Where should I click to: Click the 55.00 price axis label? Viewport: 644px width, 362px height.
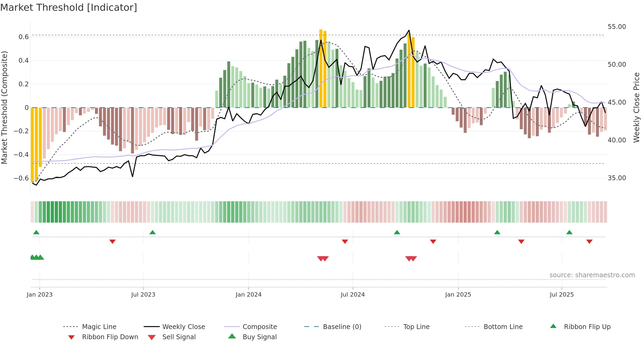617,27
